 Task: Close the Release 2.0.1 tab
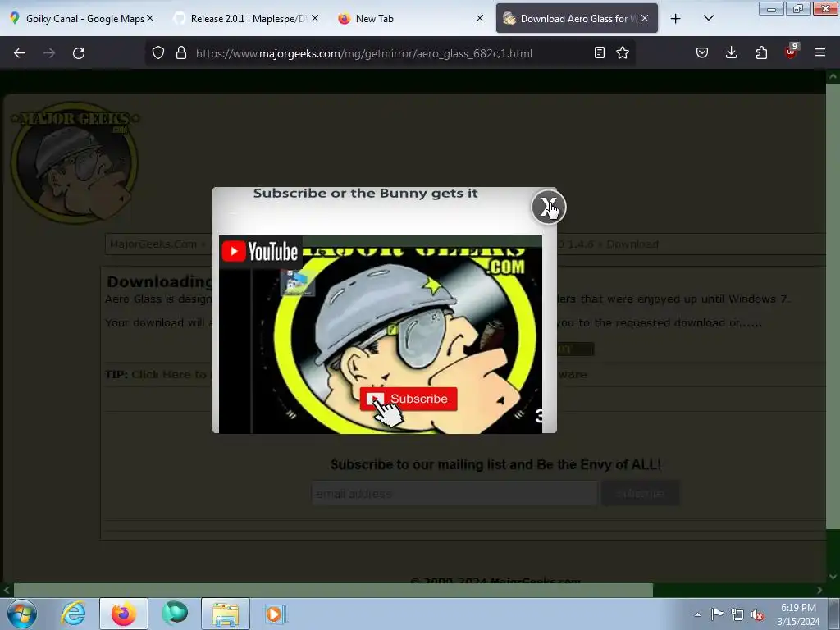[315, 18]
